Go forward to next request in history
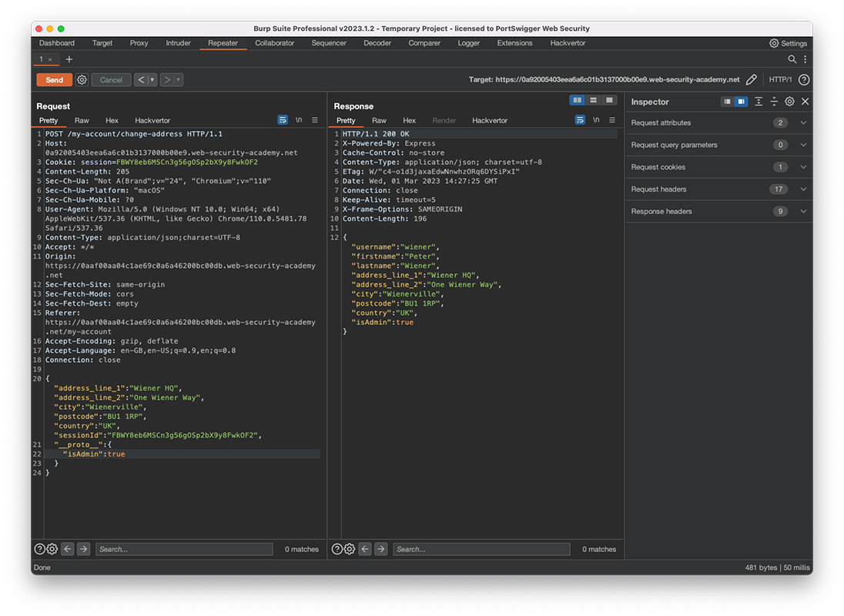844x616 pixels. pos(167,79)
